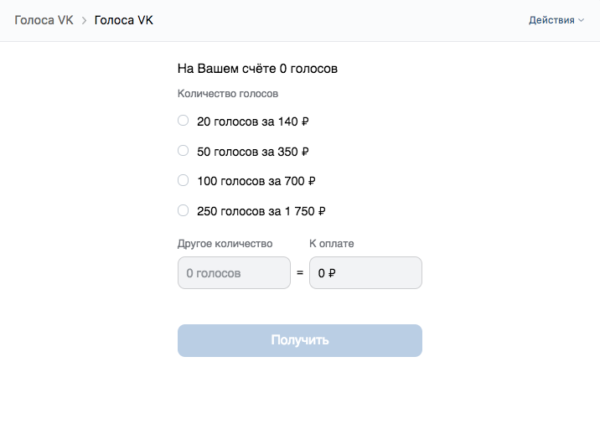Click the equals sign between the fields
This screenshot has height=424, width=600.
[300, 272]
